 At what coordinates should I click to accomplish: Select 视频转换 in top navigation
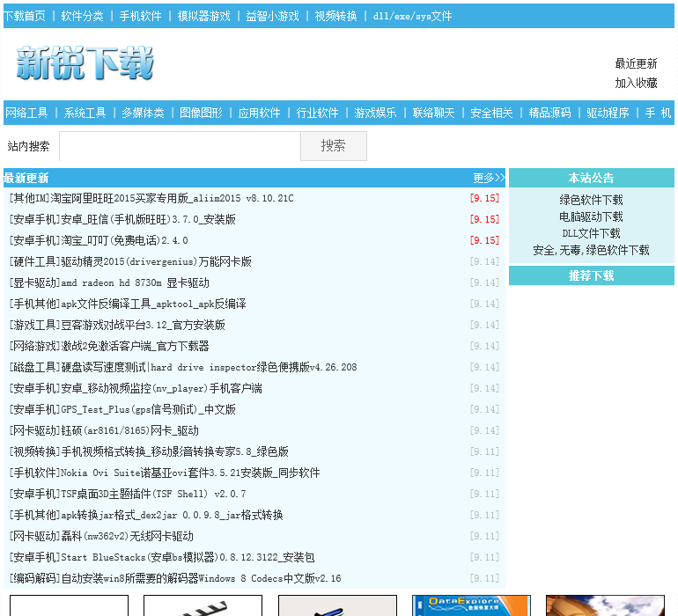[x=336, y=17]
